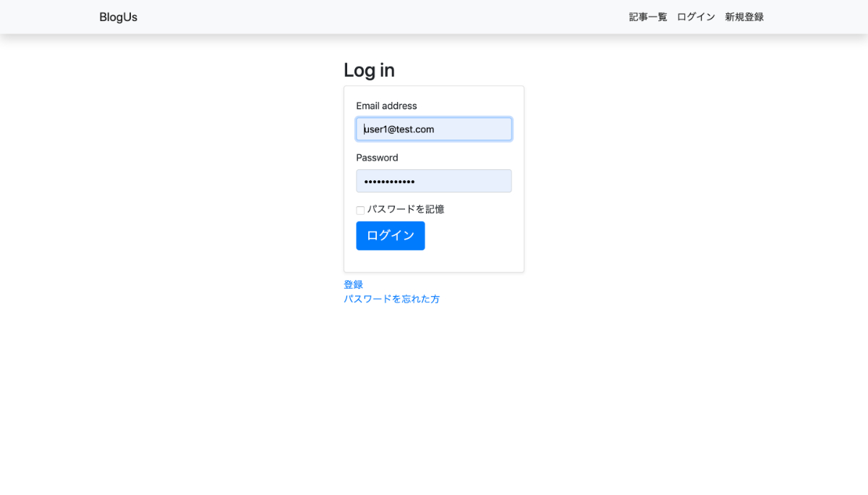Click the BlogUs brand logo
The image size is (868, 495).
point(118,17)
